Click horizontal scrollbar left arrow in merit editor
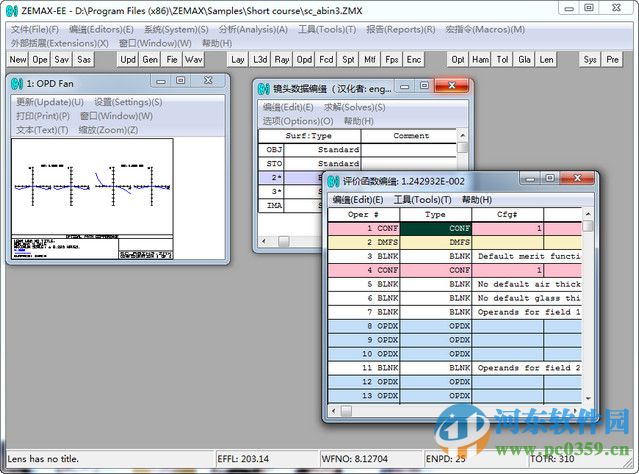639x474 pixels. (333, 411)
